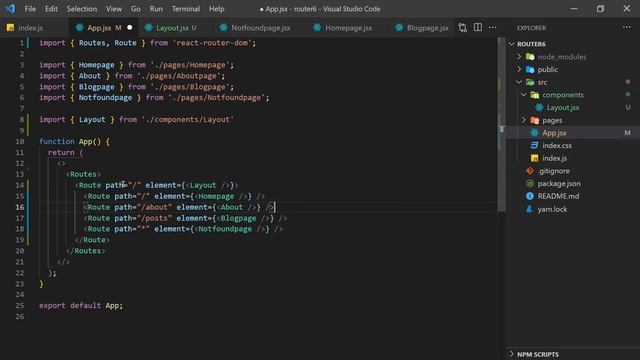This screenshot has height=360, width=640.
Task: Open .gitignore in the explorer
Action: tap(554, 171)
